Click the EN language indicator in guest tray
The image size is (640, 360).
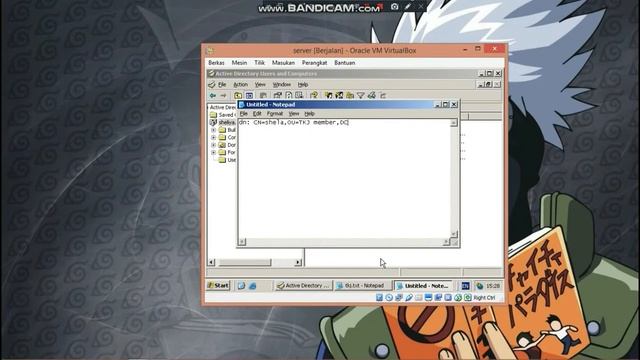[x=465, y=286]
